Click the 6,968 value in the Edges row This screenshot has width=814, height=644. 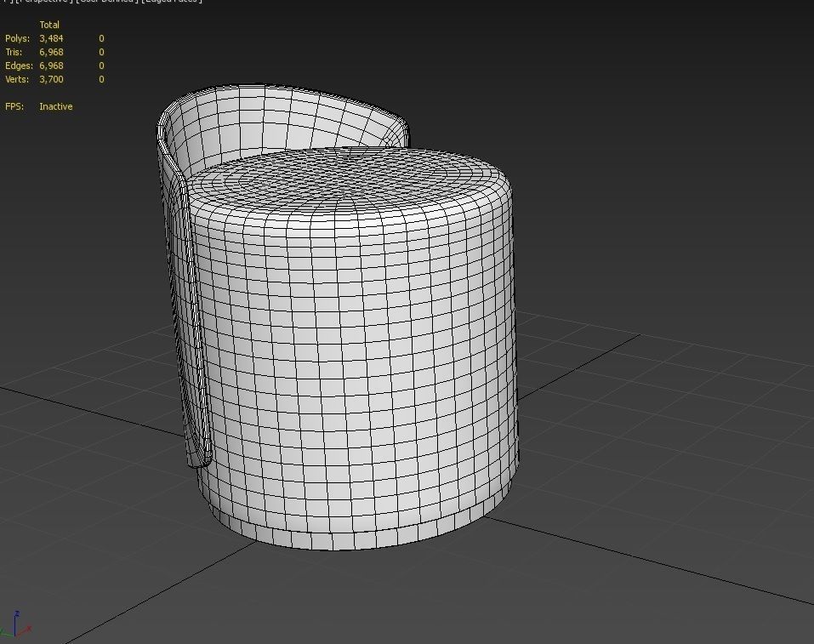tap(51, 66)
